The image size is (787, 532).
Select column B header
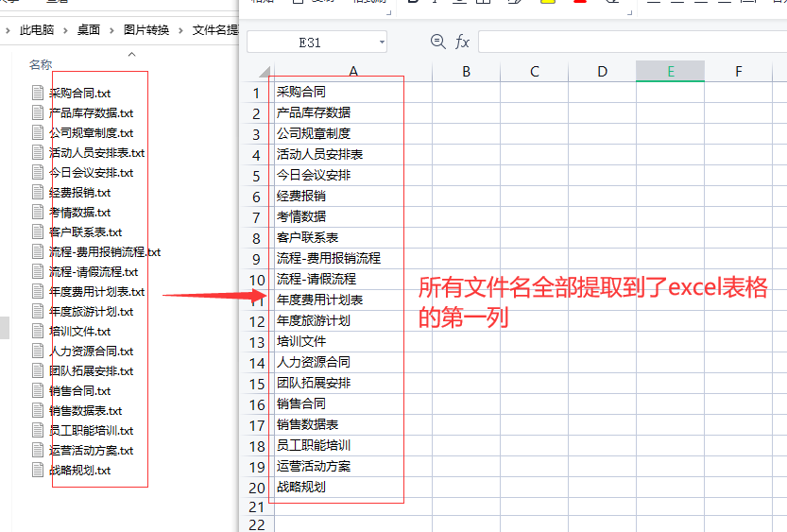coord(467,72)
